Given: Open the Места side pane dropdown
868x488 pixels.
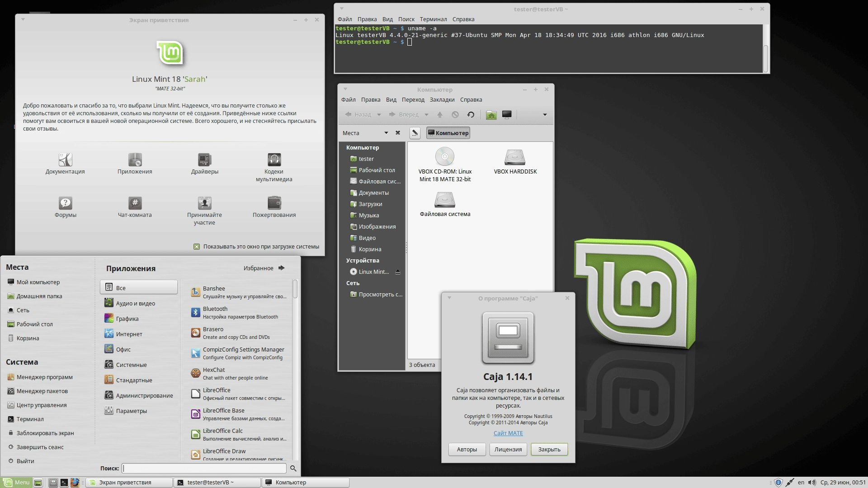Looking at the screenshot, I should 386,133.
